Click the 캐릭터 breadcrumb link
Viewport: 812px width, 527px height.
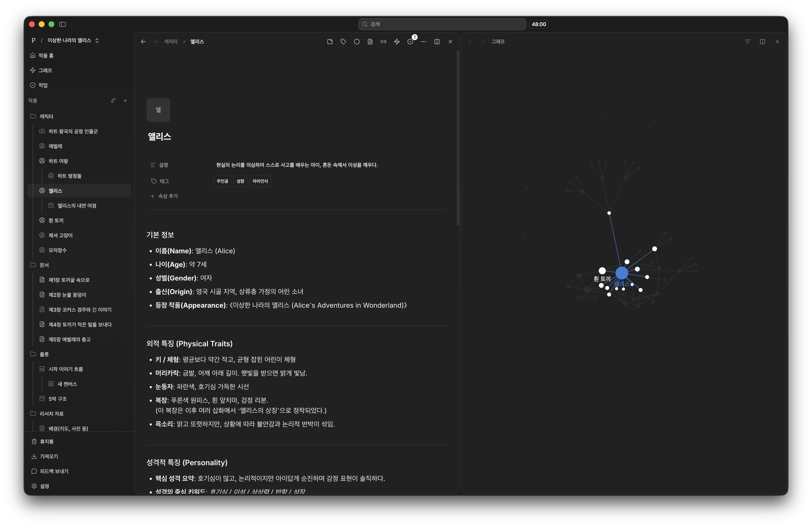(x=171, y=42)
